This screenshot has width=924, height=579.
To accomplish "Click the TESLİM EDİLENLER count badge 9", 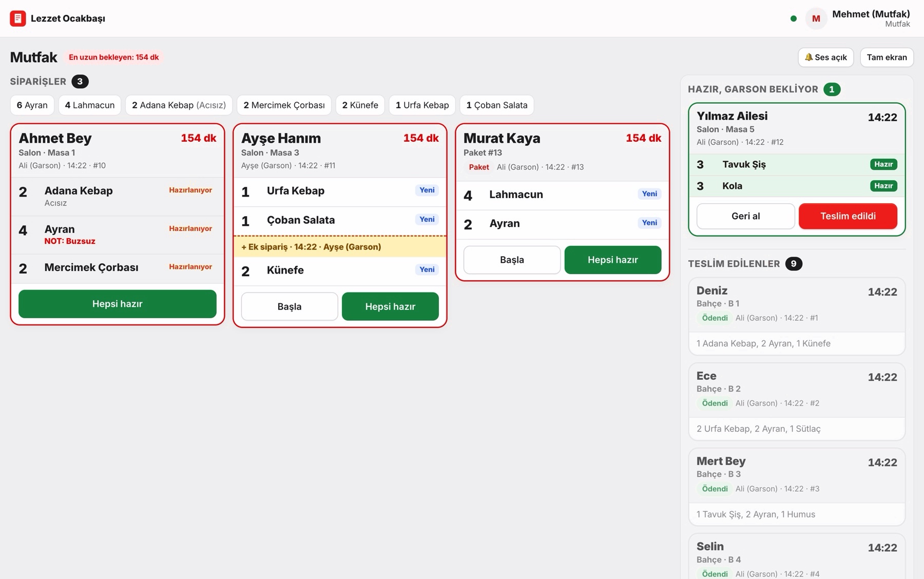I will click(x=794, y=264).
